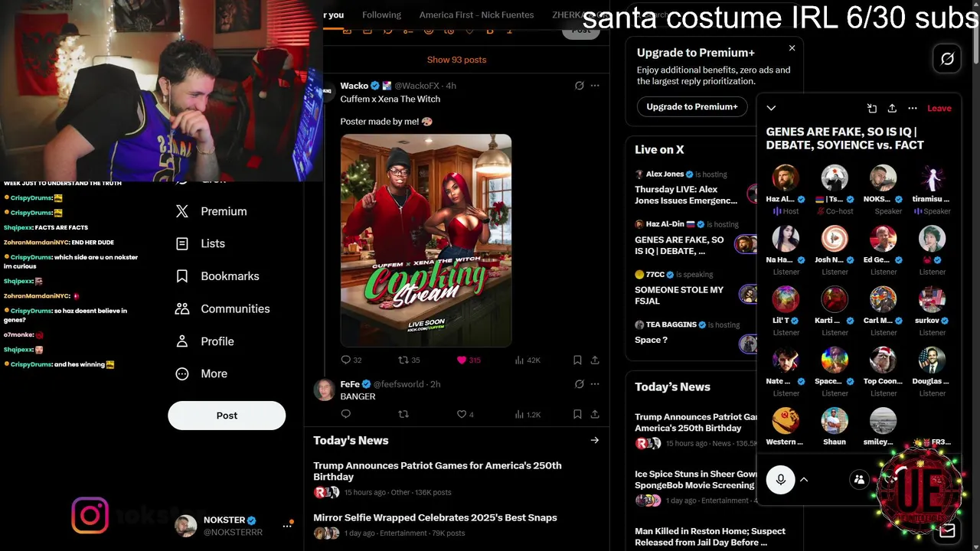Reply to Wacko's post with 32 replies
This screenshot has width=980, height=551.
[351, 360]
